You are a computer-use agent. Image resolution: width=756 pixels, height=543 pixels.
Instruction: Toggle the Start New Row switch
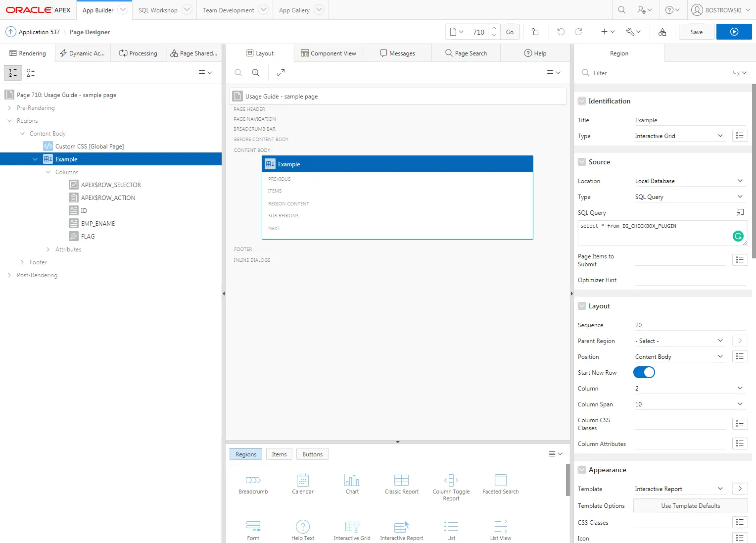[x=644, y=372]
